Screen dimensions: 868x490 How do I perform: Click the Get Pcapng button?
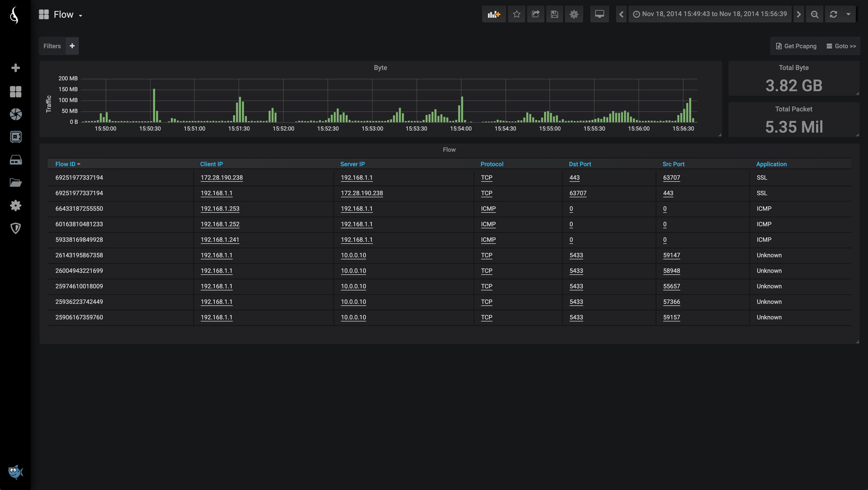click(x=796, y=46)
